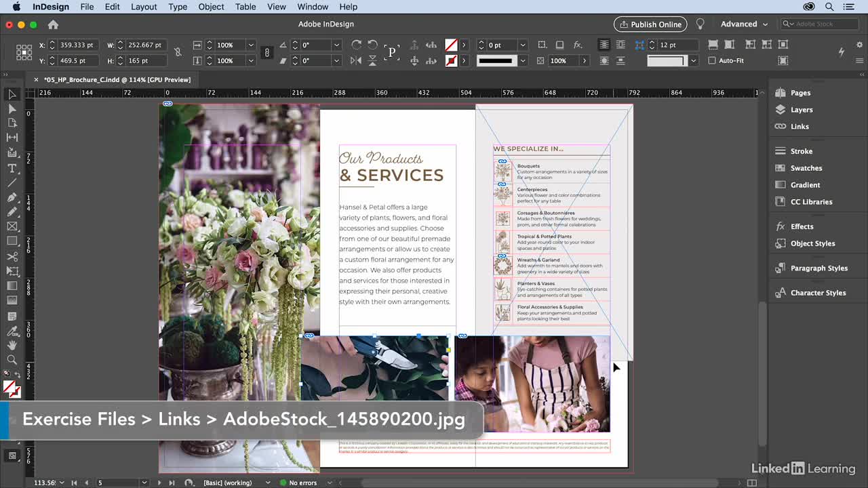Select the Type tool
The width and height of the screenshot is (868, 488).
pyautogui.click(x=12, y=168)
